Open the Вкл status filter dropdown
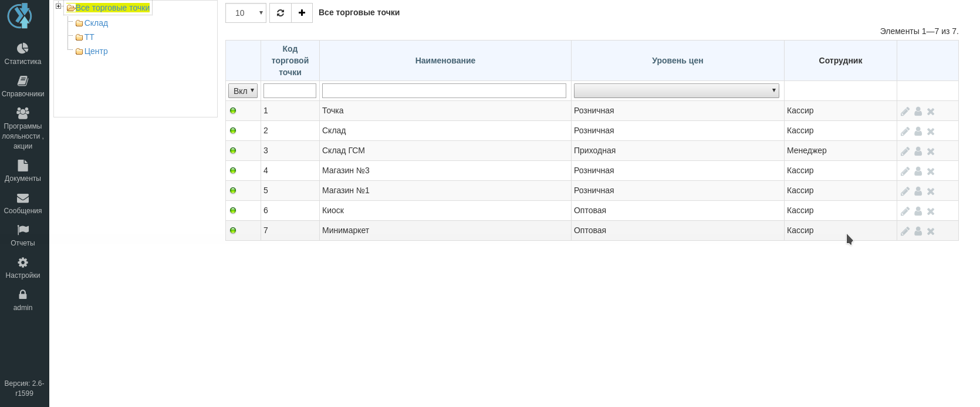The width and height of the screenshot is (980, 407). (x=243, y=90)
